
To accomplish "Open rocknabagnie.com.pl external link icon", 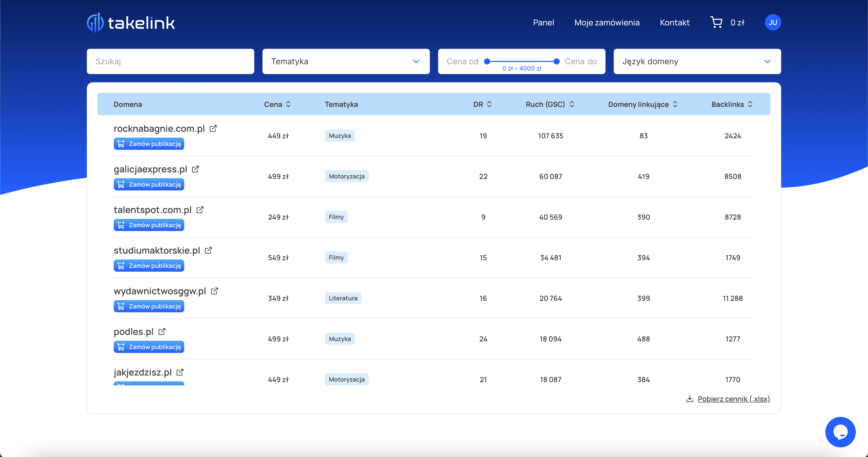I will (x=213, y=128).
